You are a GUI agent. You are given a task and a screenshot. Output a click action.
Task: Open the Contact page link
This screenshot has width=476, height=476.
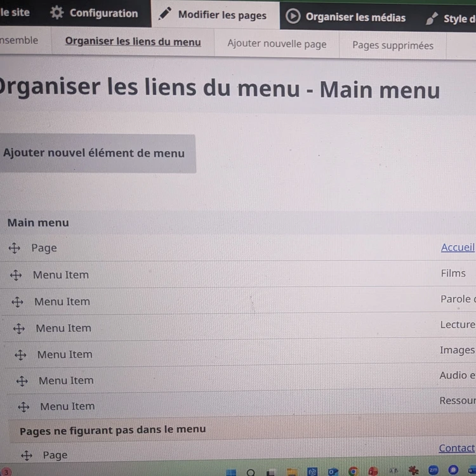click(x=456, y=448)
